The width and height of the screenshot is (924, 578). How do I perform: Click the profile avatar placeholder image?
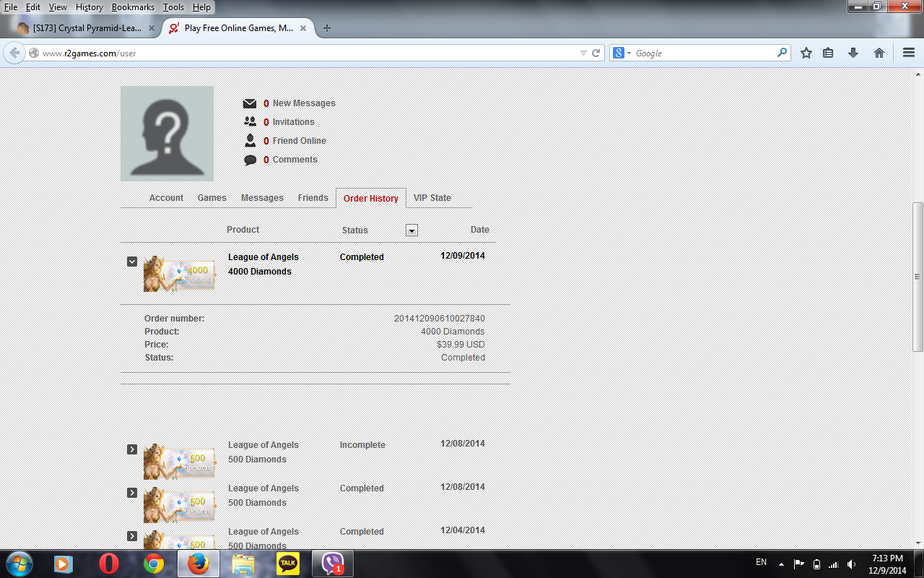point(167,133)
